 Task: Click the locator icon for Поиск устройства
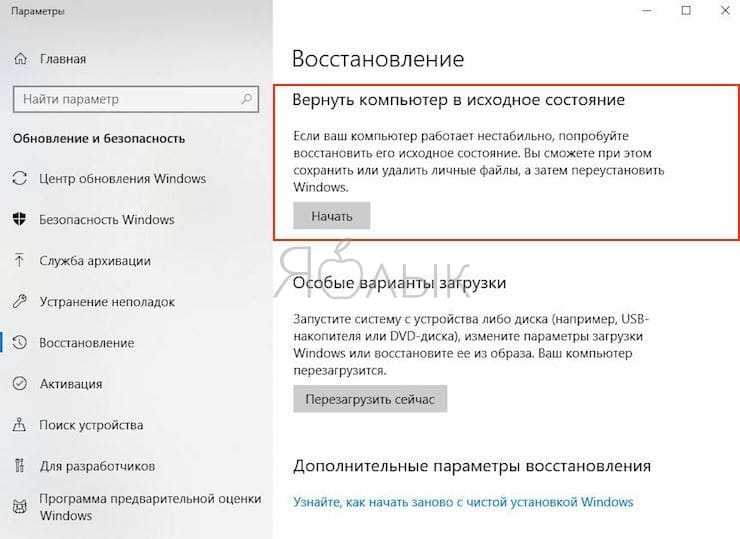pos(19,424)
